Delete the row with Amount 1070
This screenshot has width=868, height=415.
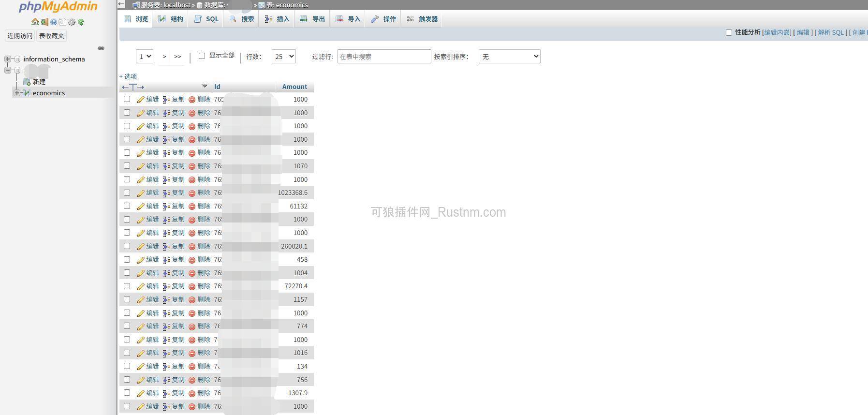(199, 166)
